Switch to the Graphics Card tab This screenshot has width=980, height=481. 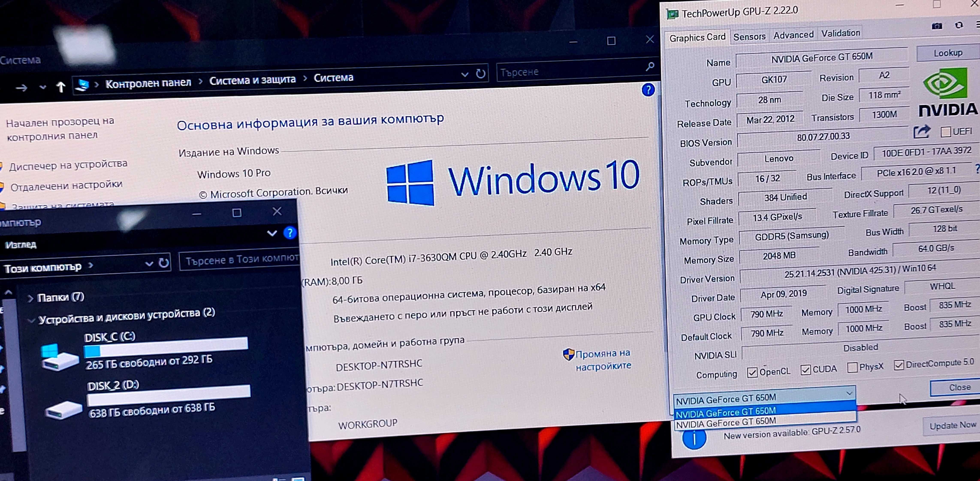[697, 38]
